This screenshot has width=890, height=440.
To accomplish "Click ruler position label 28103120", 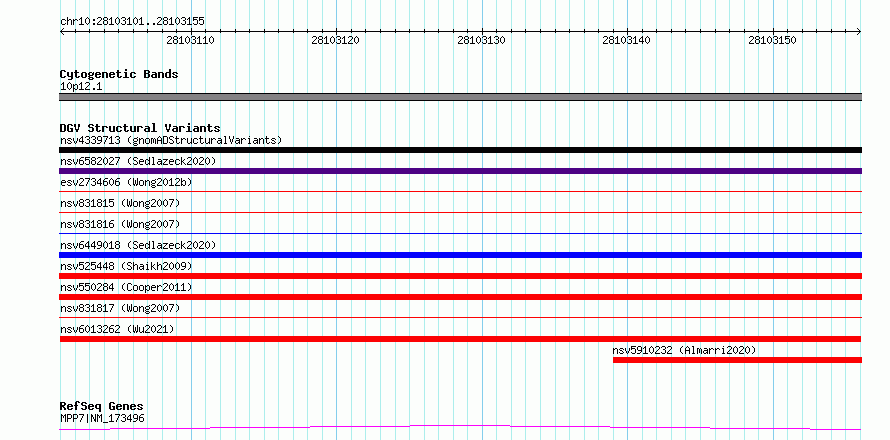I will coord(335,40).
